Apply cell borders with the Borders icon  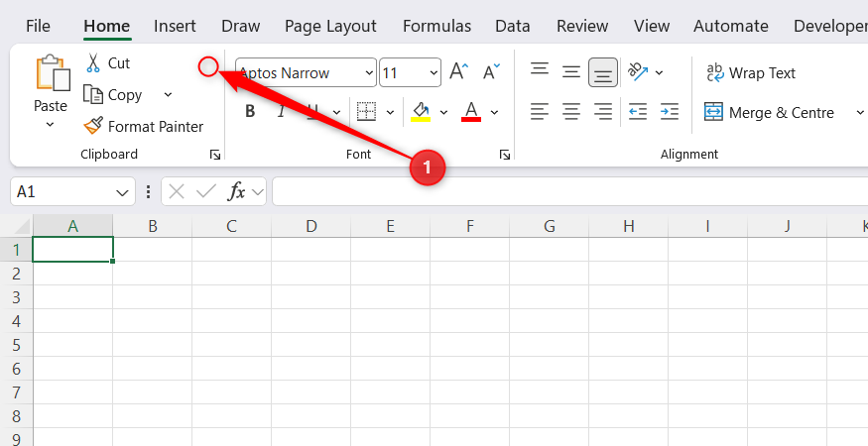[x=366, y=111]
